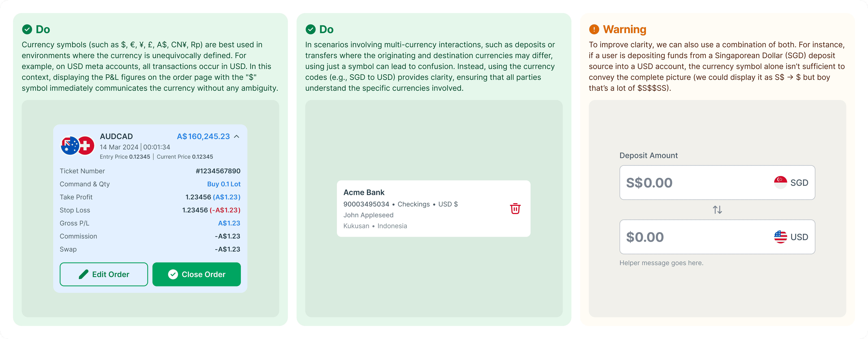The height and width of the screenshot is (339, 868).
Task: Click the green check icon beside the second Do
Action: pos(310,29)
